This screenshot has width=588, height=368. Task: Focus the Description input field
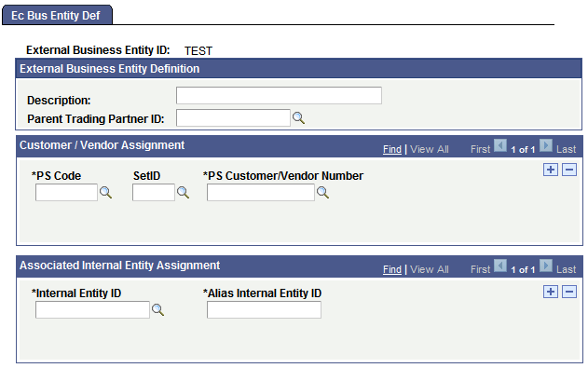[279, 96]
